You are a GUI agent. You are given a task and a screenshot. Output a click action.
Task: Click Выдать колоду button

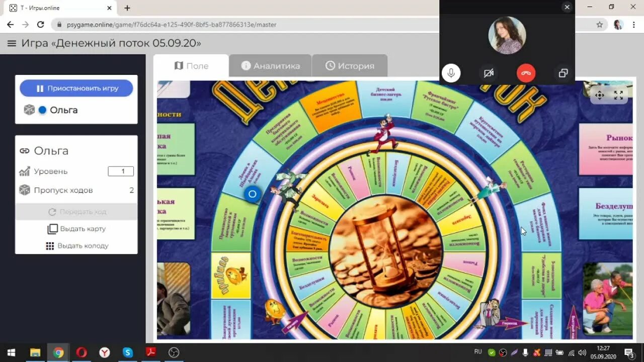(x=76, y=246)
